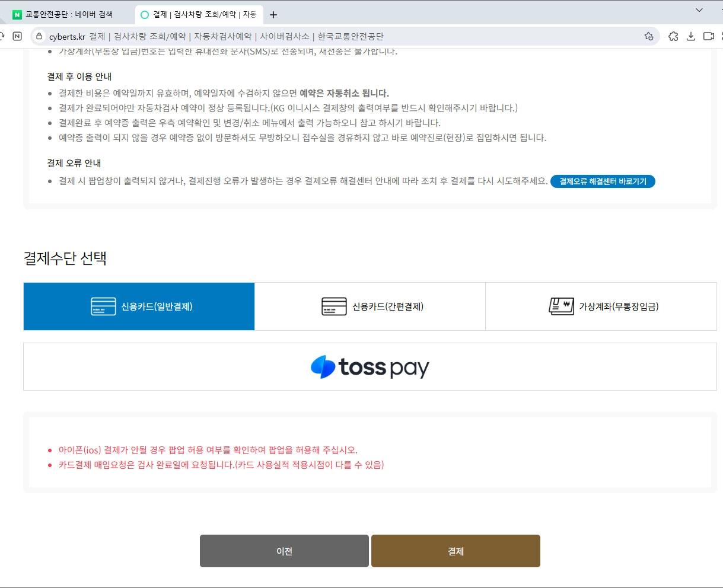Open the Naver N icon beside the address bar
The image size is (723, 588).
(17, 36)
